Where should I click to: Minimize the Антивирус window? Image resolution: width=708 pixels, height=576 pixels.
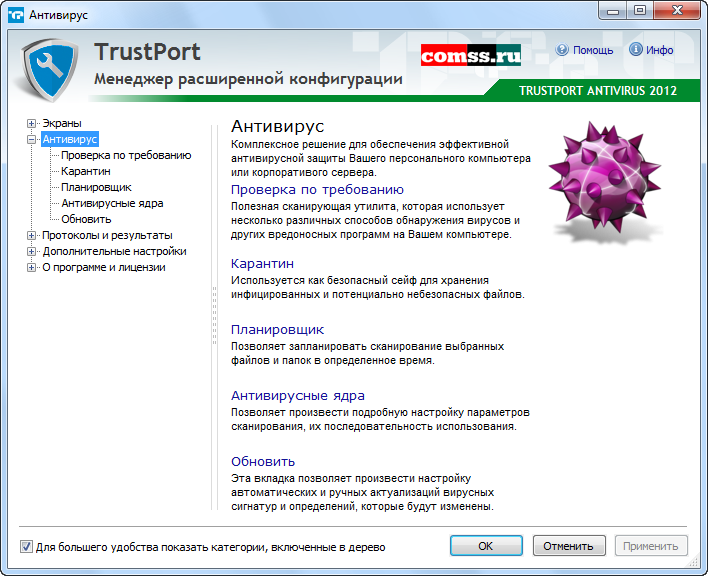point(613,11)
